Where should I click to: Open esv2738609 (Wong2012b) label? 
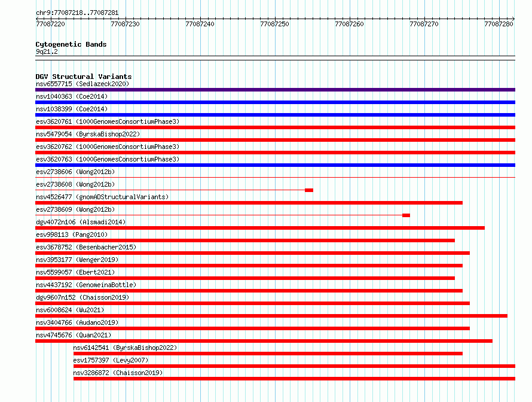point(75,209)
